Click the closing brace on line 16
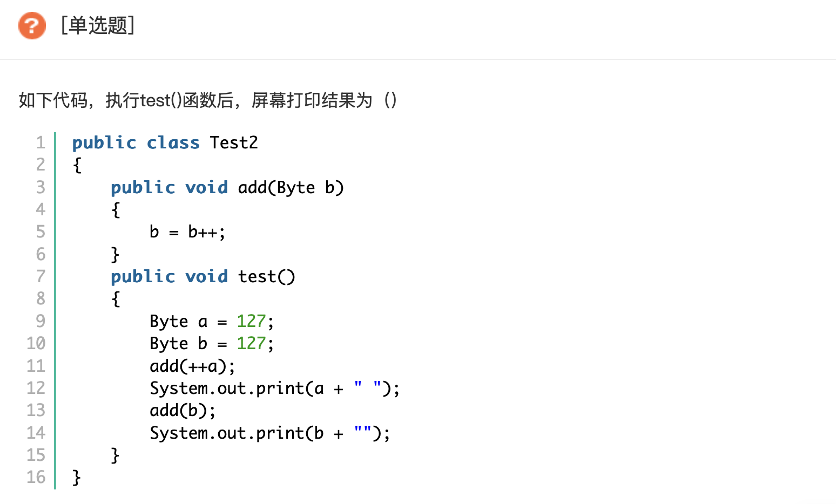Viewport: 836px width, 504px height. click(x=77, y=478)
